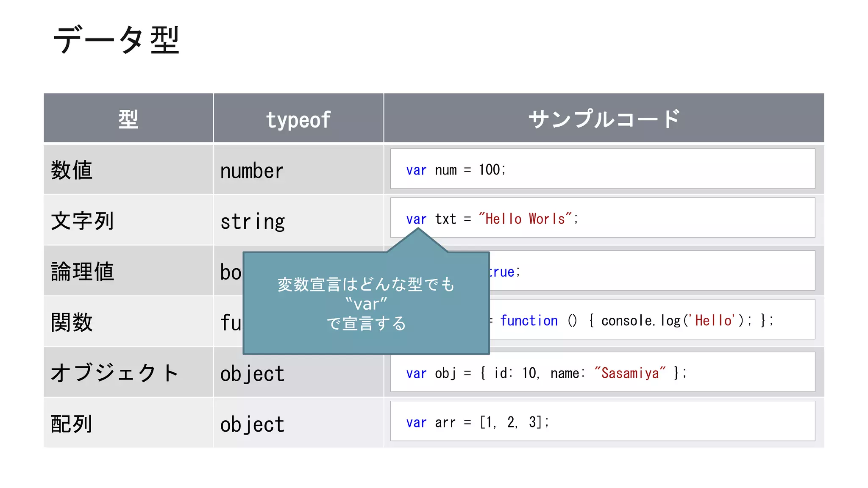Select the 論理値 type cell
Image resolution: width=868 pixels, height=488 pixels.
point(128,271)
